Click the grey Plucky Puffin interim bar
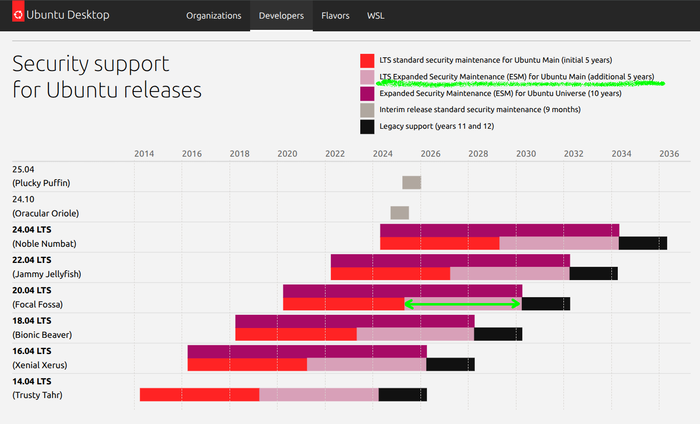 click(412, 182)
